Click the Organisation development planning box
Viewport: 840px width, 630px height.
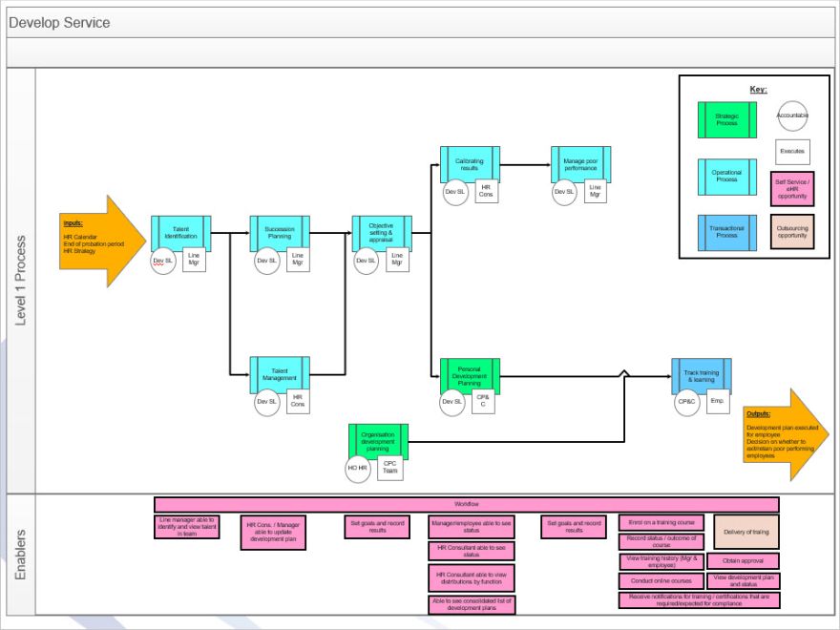(x=379, y=440)
